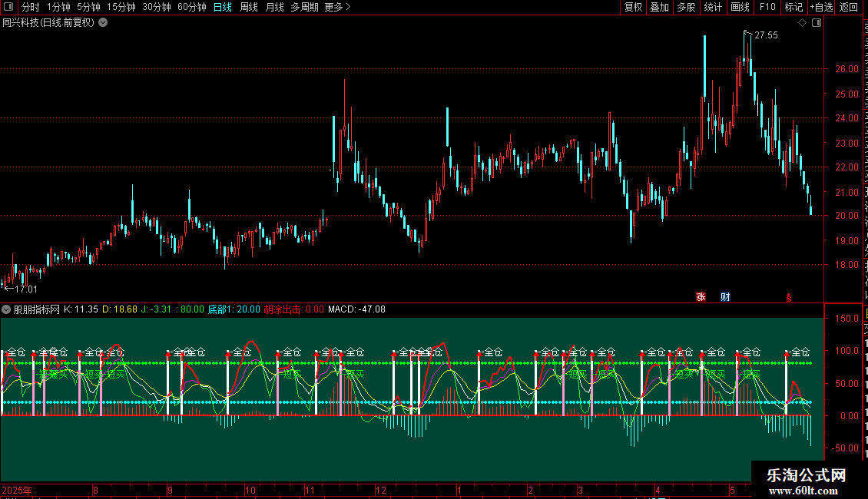Click the 胡涂出击: 0.00 value
Screen dimensions: 868x499
tap(294, 309)
